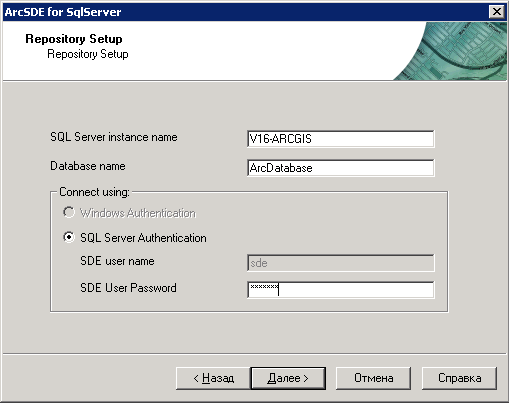The width and height of the screenshot is (509, 405).
Task: Click the 'Connect using:' group label
Action: [x=94, y=192]
